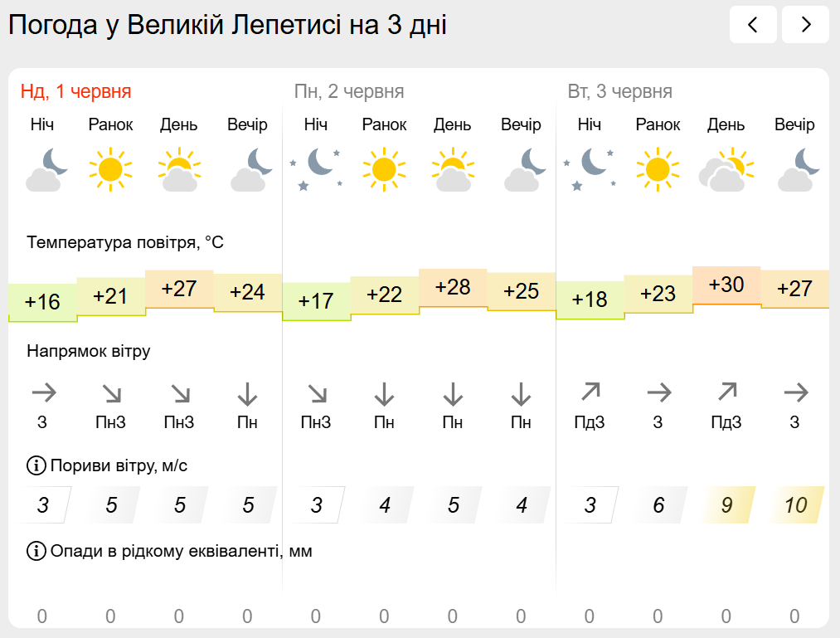Click Tuesday evening wind gust value 10
The height and width of the screenshot is (638, 840).
[795, 504]
